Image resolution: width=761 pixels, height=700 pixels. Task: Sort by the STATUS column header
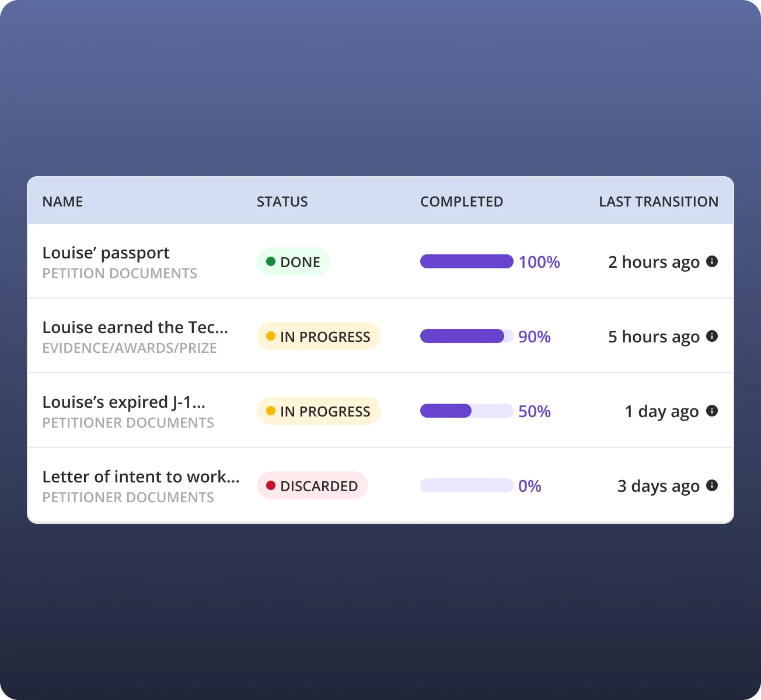(282, 202)
